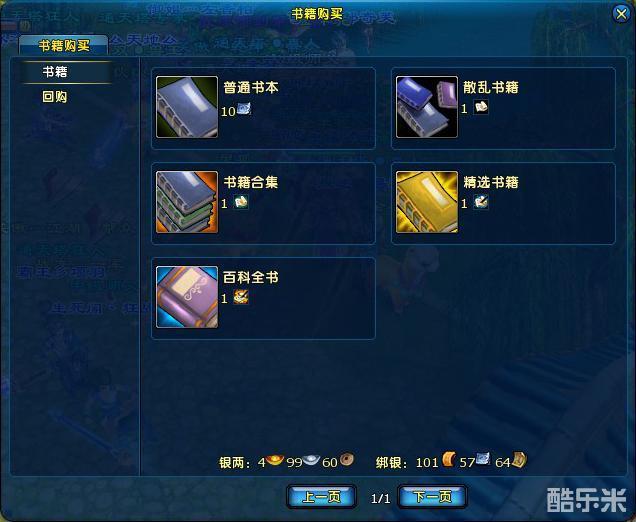Image resolution: width=636 pixels, height=522 pixels.
Task: Click the bound-silver scroll icon after 101
Action: pos(449,460)
